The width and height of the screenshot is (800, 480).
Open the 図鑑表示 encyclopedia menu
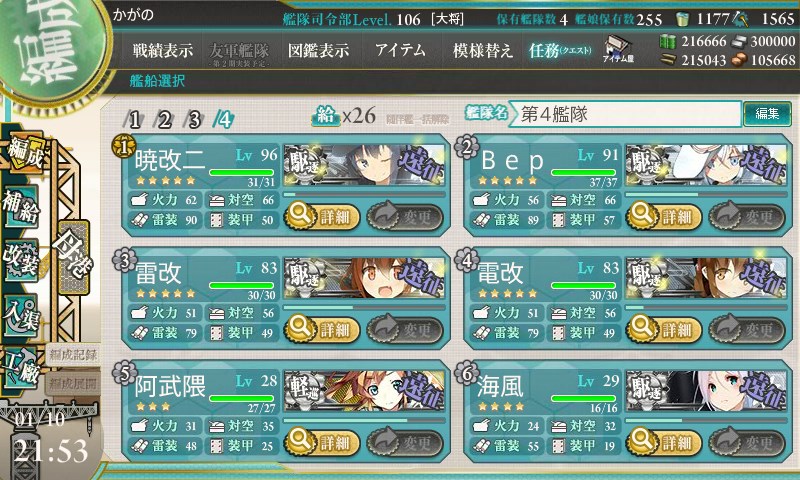click(318, 50)
